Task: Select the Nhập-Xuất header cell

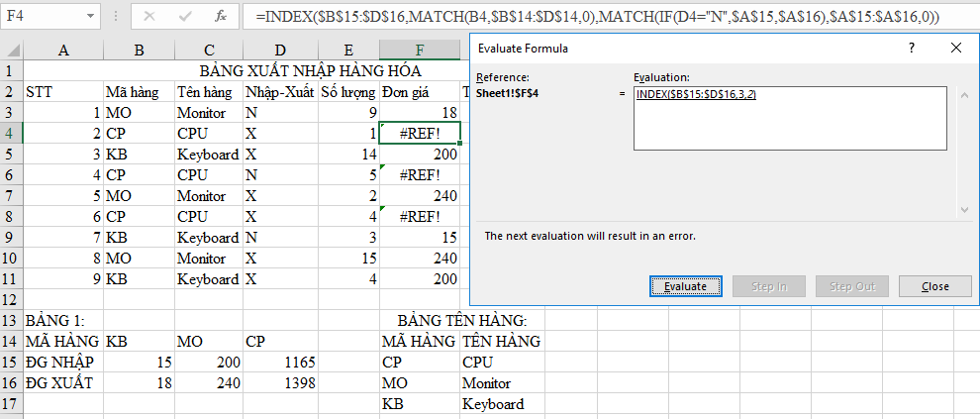Action: [280, 92]
